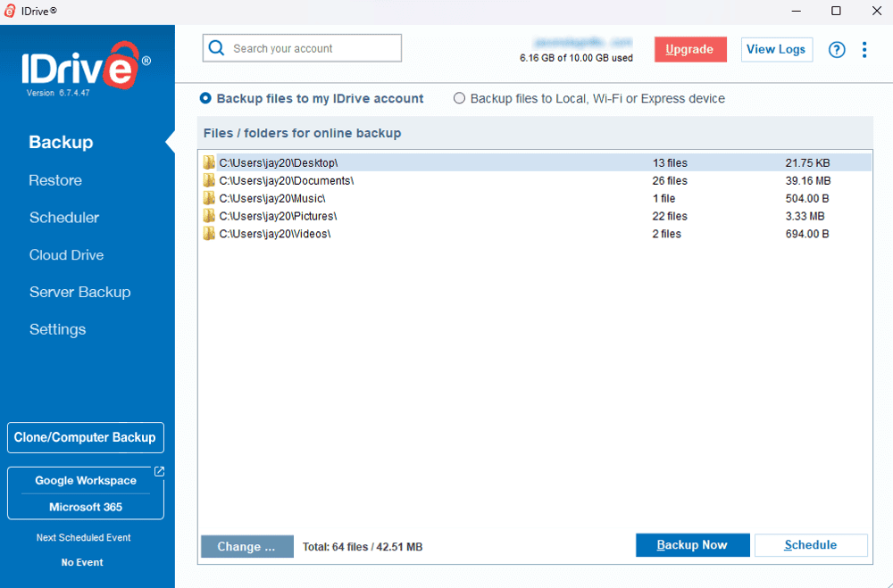The image size is (893, 588).
Task: Click the 6.16 GB of 10.00 GB used text
Action: click(x=576, y=58)
